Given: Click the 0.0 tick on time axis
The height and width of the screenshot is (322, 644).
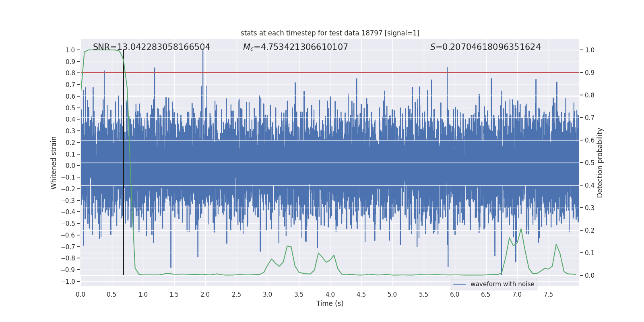Looking at the screenshot, I should 80,295.
